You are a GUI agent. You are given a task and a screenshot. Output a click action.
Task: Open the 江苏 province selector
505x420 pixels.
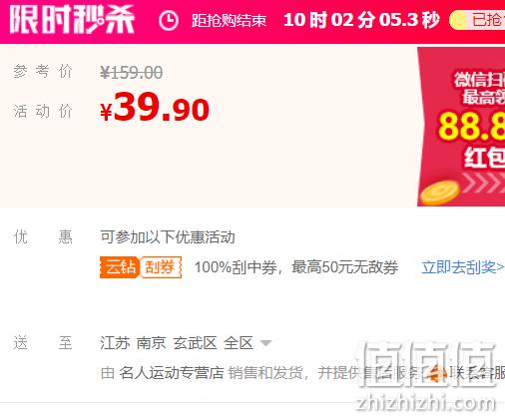[x=115, y=343]
